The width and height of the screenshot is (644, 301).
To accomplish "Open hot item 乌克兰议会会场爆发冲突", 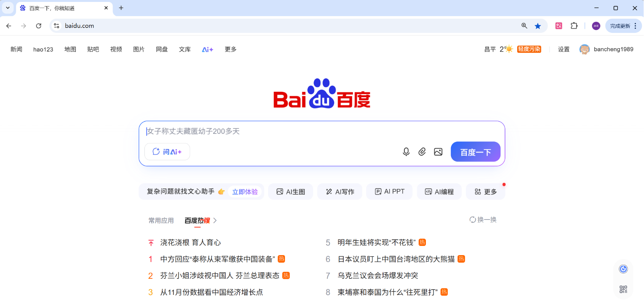I will pos(378,275).
